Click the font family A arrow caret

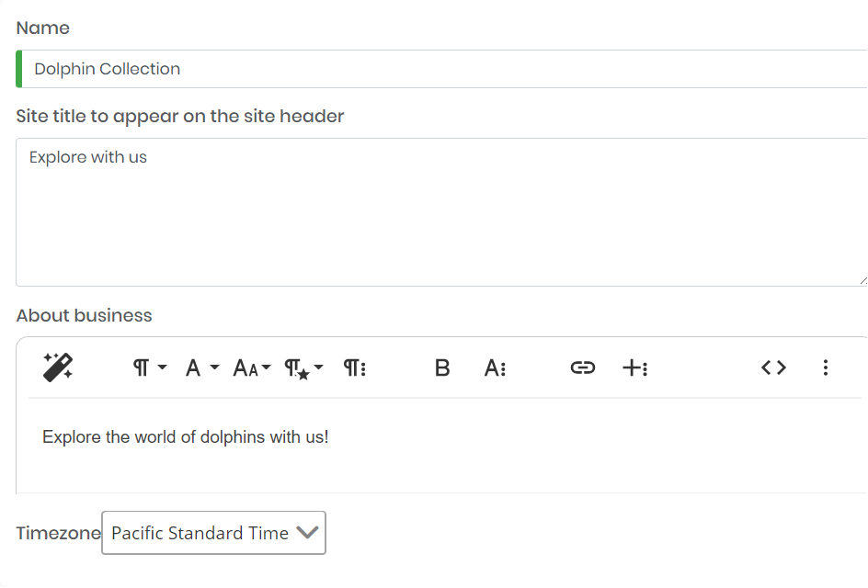(215, 367)
